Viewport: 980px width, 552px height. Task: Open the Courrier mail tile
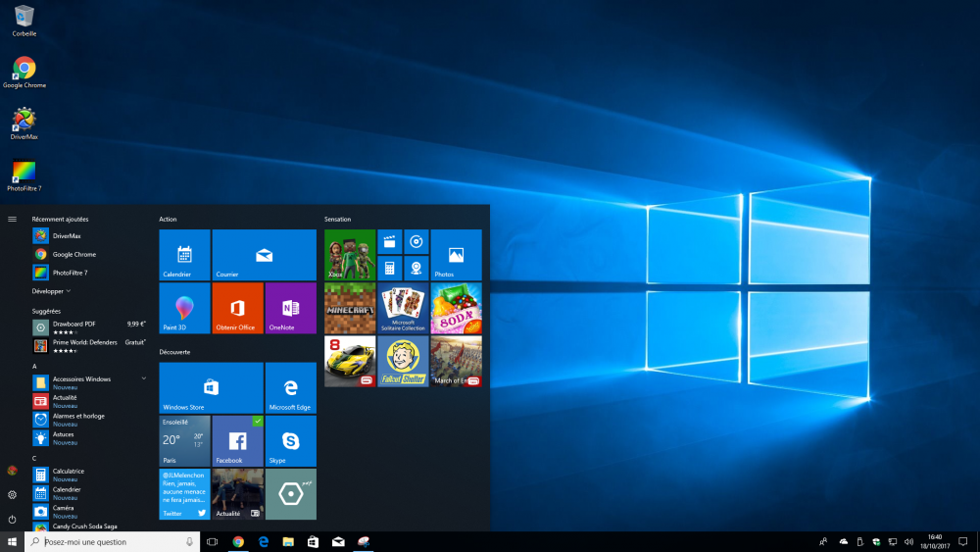click(x=265, y=255)
